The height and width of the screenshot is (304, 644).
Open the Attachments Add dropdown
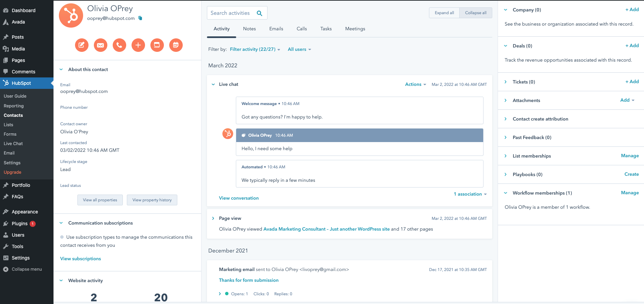[628, 100]
